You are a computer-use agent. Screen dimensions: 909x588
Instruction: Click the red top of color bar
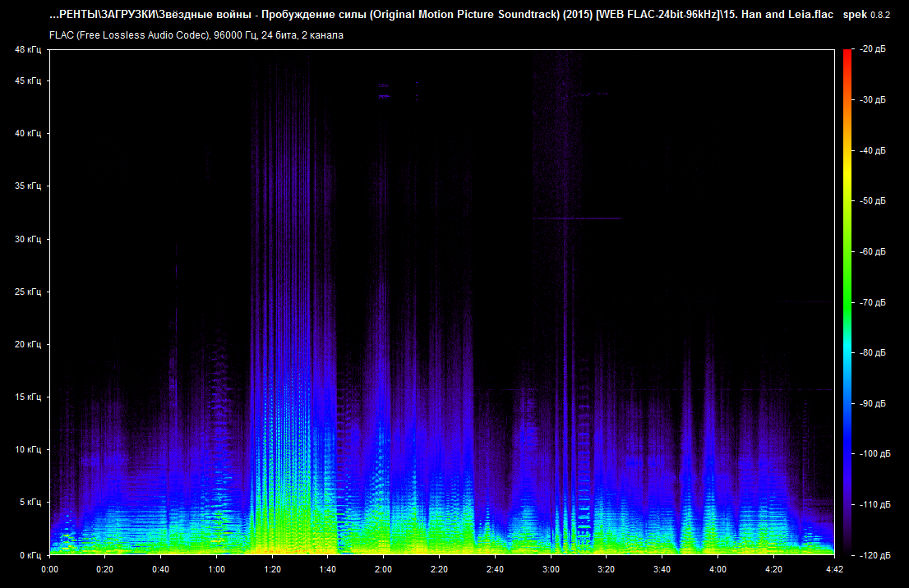tap(847, 54)
